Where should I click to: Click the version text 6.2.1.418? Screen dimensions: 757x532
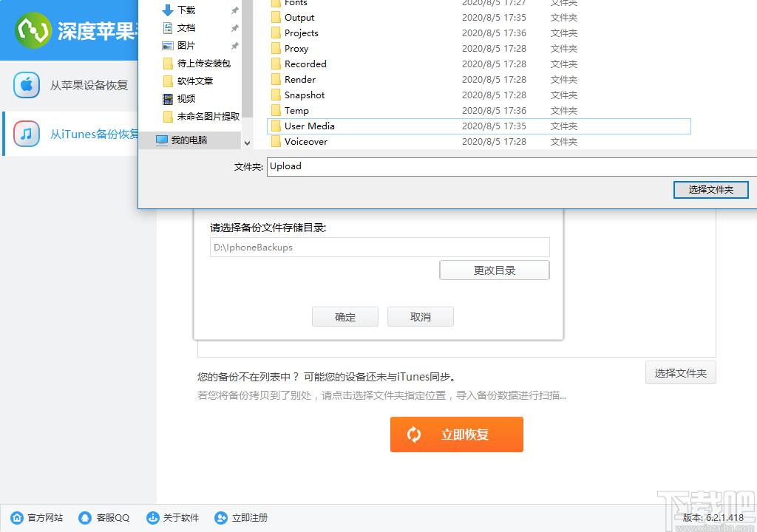click(724, 517)
